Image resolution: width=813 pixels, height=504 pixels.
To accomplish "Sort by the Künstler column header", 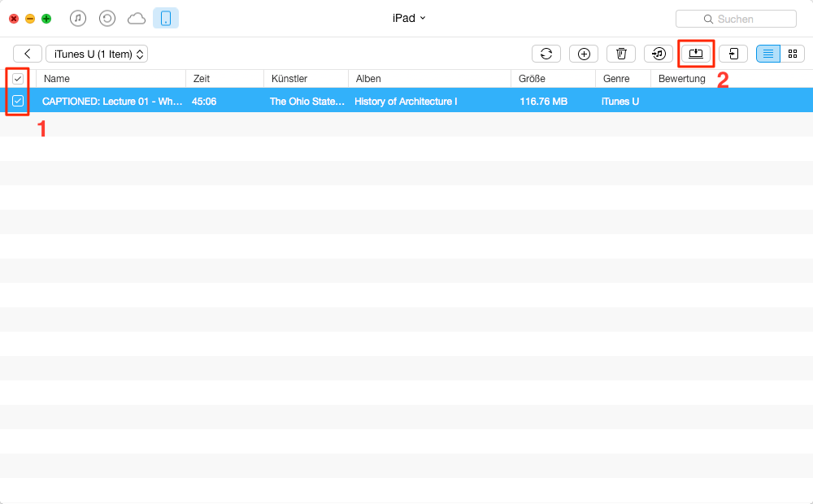I will 307,79.
